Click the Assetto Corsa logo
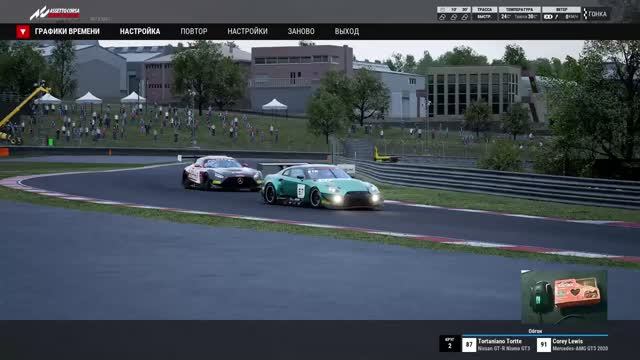 click(x=55, y=13)
